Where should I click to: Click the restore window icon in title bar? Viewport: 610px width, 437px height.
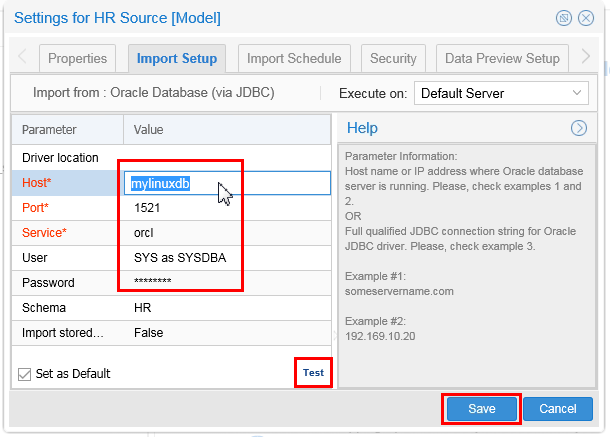[x=565, y=18]
